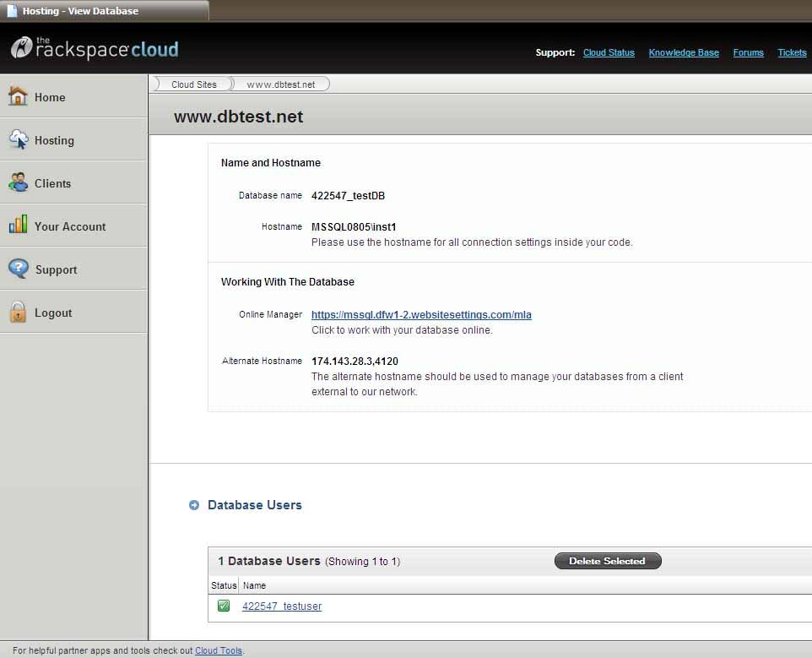
Task: Click the alternate hostname 174.143.28.3,4120
Action: tap(355, 362)
